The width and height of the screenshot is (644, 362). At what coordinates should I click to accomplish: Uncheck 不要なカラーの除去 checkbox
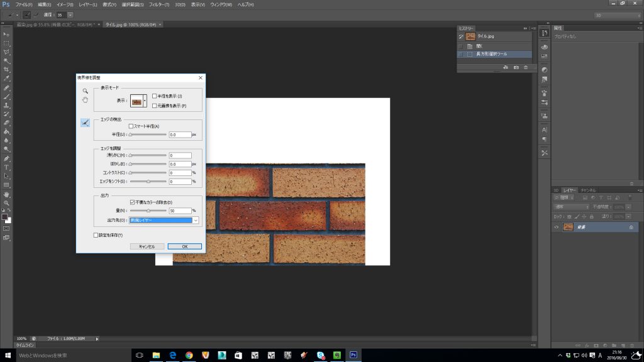pos(132,202)
